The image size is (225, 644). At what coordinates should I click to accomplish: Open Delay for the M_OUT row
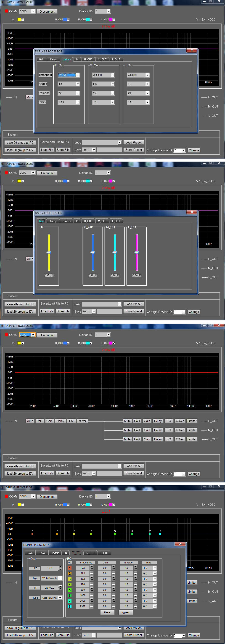[158, 430]
